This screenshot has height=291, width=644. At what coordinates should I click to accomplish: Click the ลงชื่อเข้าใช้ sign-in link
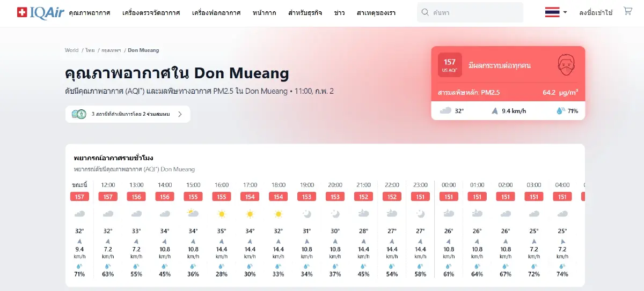[596, 12]
